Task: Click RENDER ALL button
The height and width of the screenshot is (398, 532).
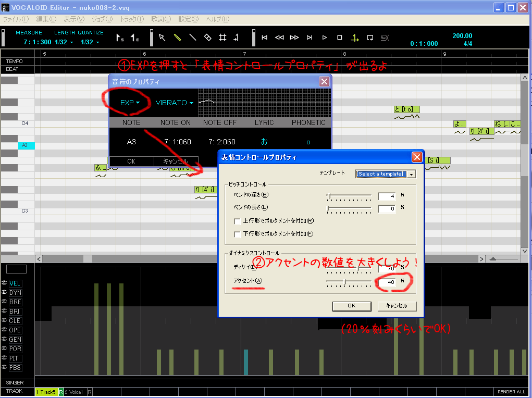Action: coord(511,392)
